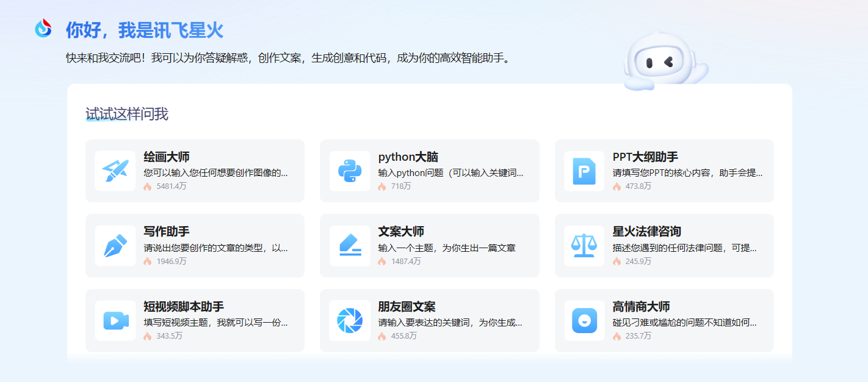Click the 朋友圈文案 aperture icon
868x382 pixels.
coord(350,321)
